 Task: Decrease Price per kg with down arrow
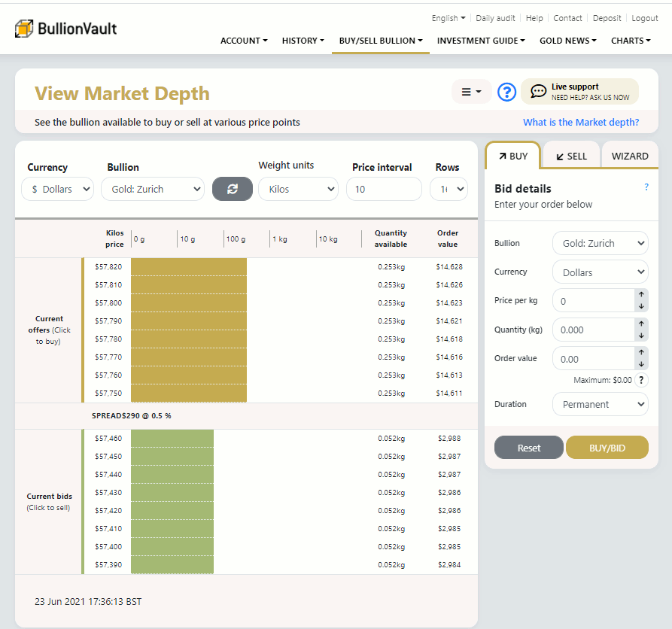click(641, 306)
